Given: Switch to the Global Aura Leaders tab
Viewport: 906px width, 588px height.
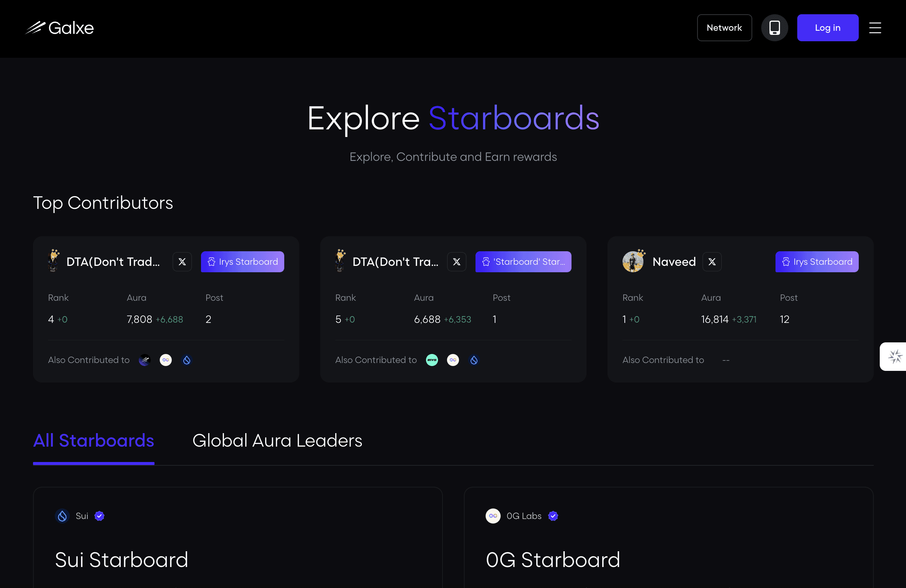Looking at the screenshot, I should pyautogui.click(x=277, y=441).
